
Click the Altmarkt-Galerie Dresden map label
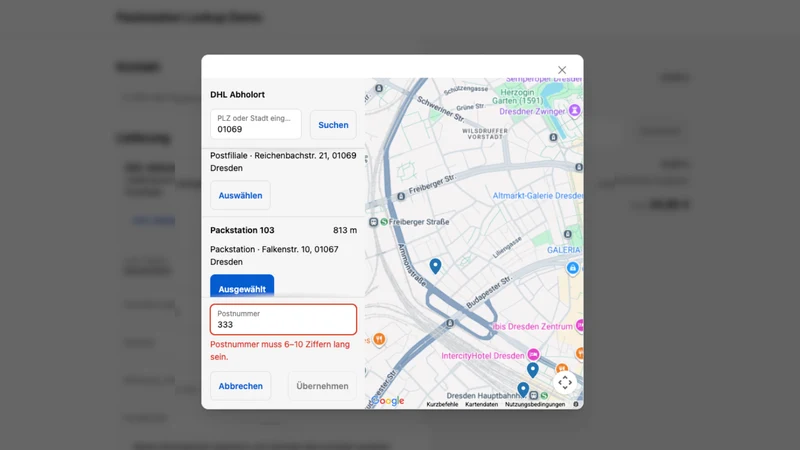[x=538, y=195]
